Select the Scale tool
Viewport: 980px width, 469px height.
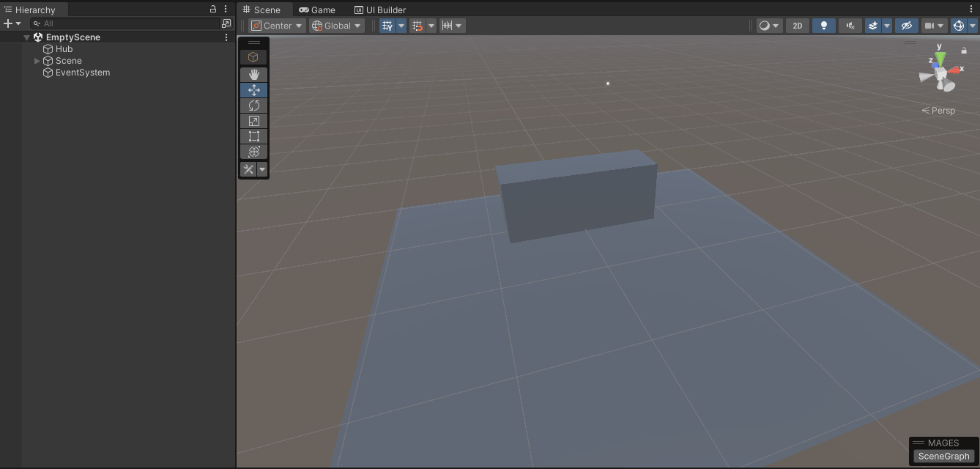click(x=254, y=120)
